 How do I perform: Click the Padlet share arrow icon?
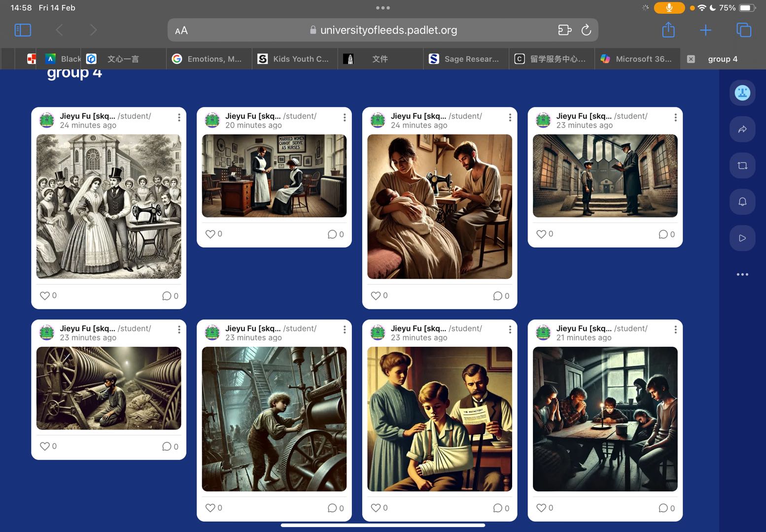pos(742,129)
